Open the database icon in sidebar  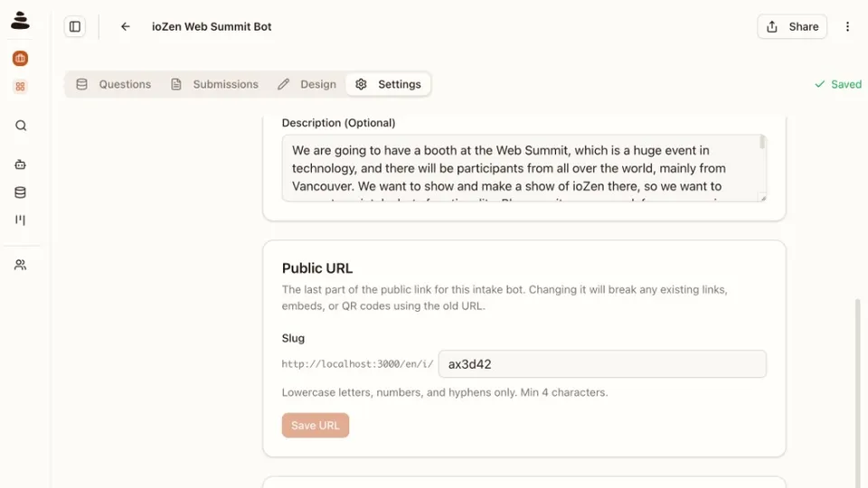pos(21,192)
